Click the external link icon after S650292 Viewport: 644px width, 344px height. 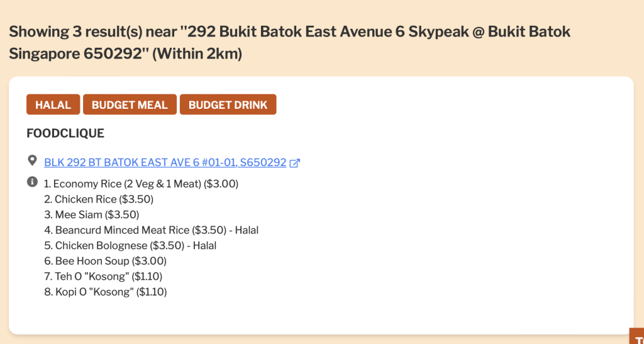click(294, 163)
